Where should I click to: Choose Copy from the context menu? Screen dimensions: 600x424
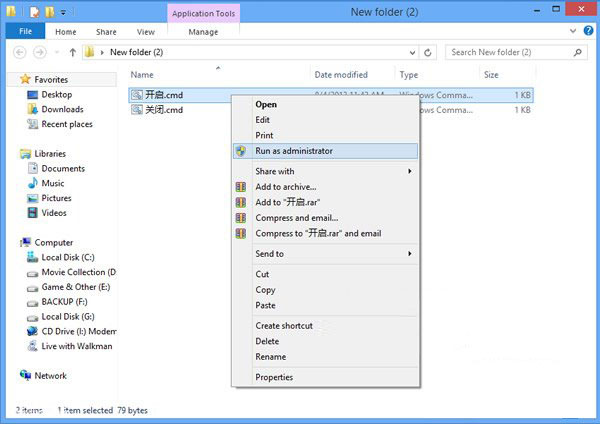pyautogui.click(x=325, y=290)
